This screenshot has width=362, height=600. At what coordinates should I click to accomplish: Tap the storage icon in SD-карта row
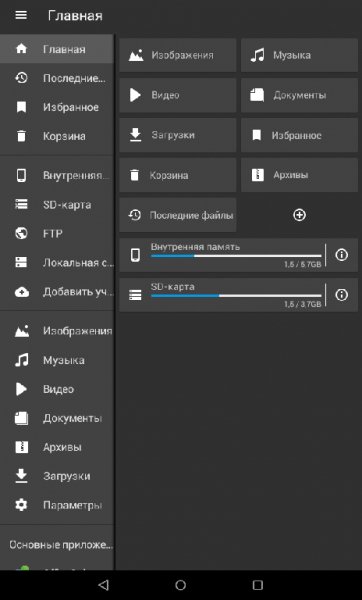point(135,295)
